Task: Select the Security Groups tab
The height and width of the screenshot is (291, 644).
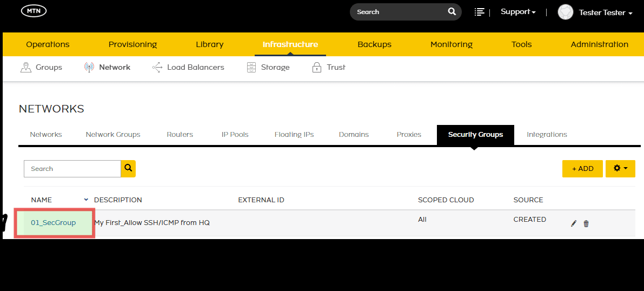Action: [476, 135]
